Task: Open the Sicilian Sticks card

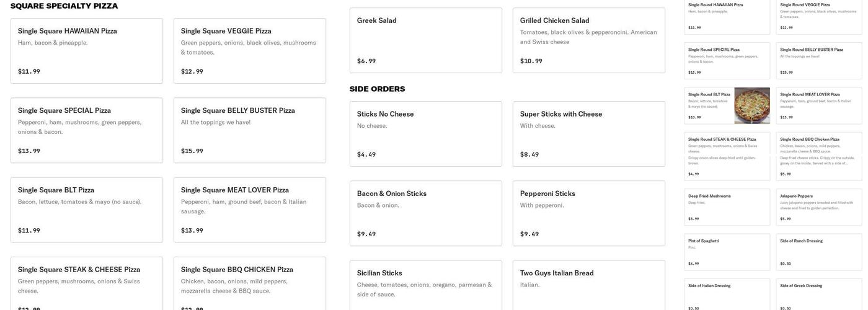Action: [x=425, y=284]
